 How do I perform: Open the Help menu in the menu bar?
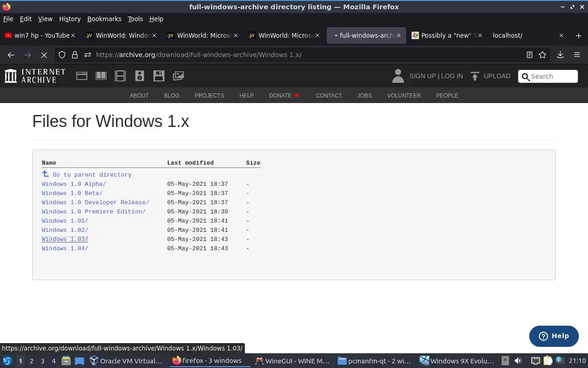click(x=156, y=19)
